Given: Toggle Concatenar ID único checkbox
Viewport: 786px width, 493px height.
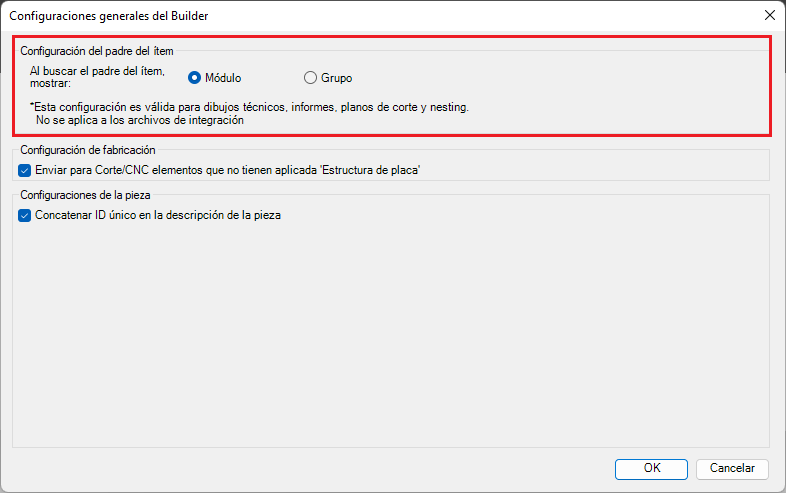Looking at the screenshot, I should (x=25, y=216).
